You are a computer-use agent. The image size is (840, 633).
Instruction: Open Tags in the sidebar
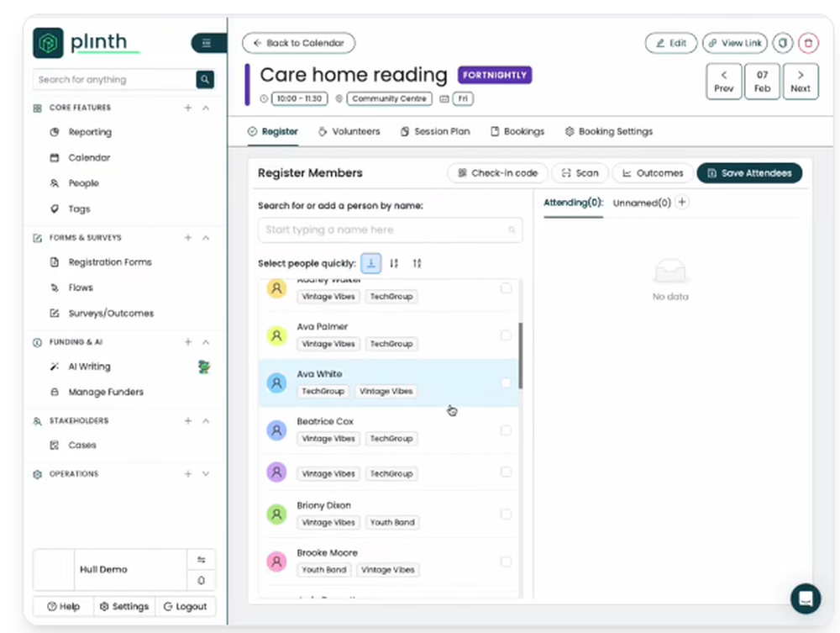79,209
